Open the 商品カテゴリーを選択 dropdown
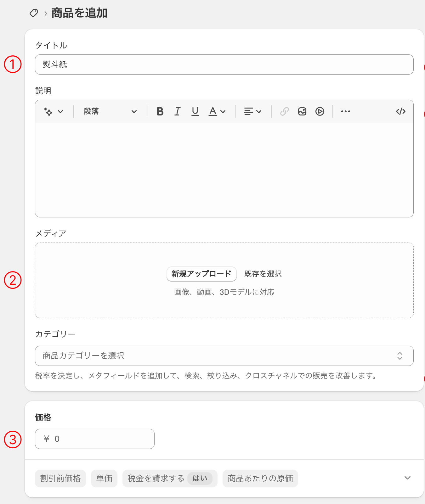This screenshot has height=504, width=425. point(224,356)
